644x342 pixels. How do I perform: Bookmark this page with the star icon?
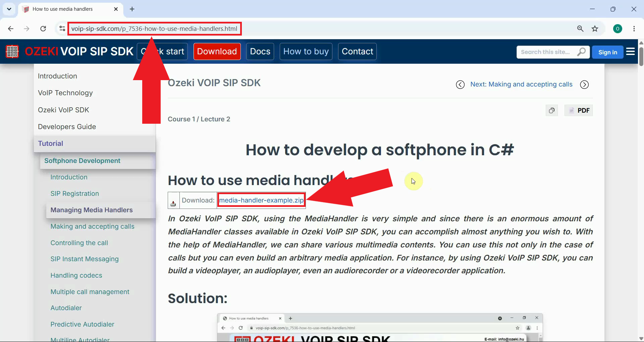click(x=595, y=28)
